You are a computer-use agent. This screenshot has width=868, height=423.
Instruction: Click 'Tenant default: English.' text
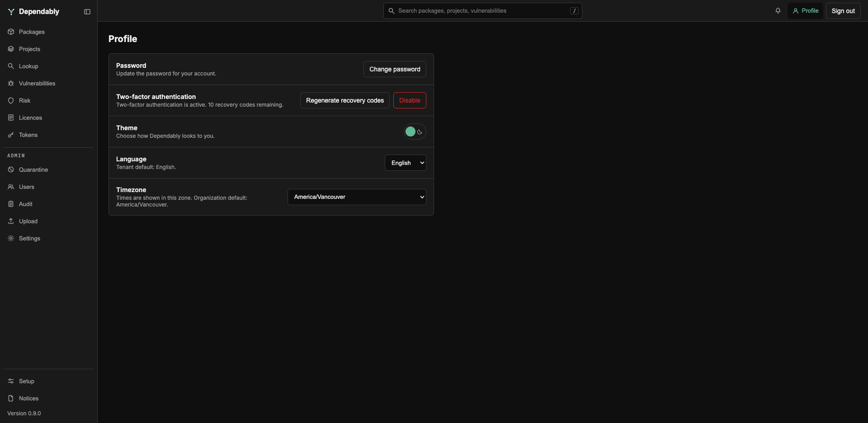pos(146,167)
